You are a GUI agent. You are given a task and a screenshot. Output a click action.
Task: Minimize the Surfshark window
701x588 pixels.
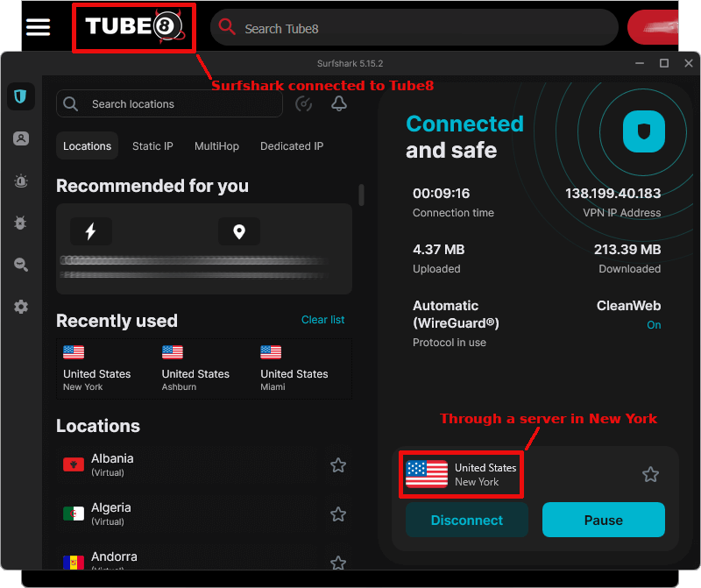click(640, 63)
